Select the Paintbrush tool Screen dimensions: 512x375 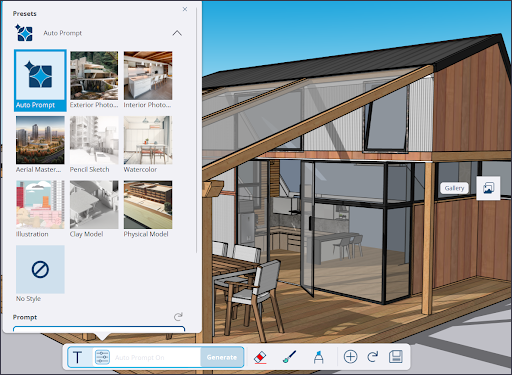click(x=289, y=357)
